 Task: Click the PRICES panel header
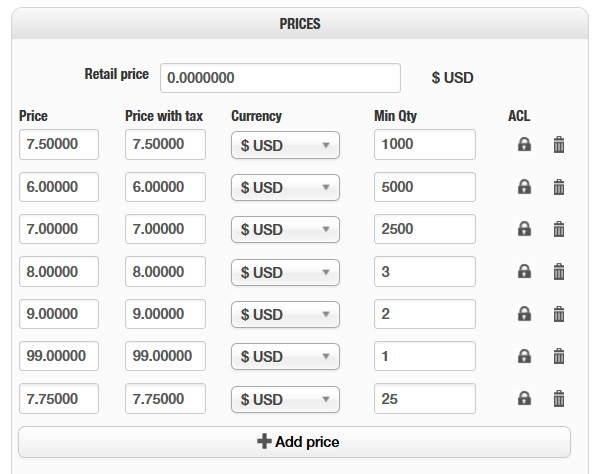tap(300, 23)
